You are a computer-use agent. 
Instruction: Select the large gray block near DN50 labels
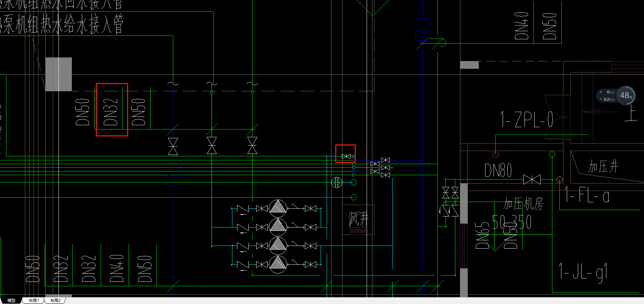(x=58, y=74)
